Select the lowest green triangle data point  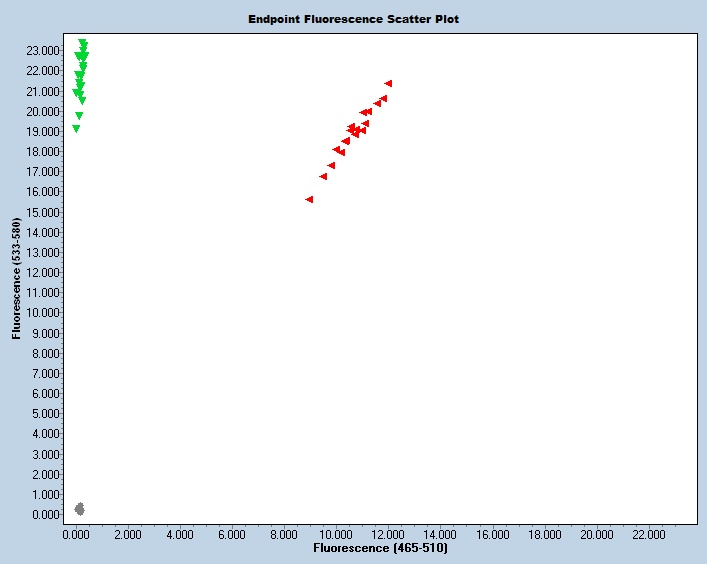pyautogui.click(x=76, y=129)
